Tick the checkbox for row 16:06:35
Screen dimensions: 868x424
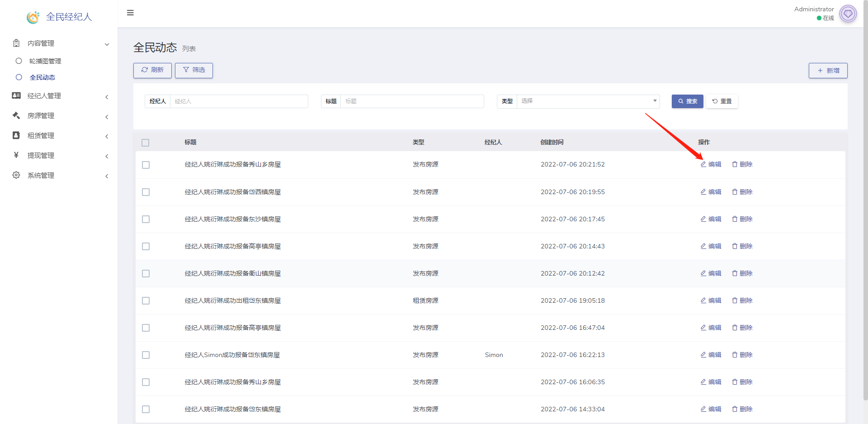coord(146,382)
